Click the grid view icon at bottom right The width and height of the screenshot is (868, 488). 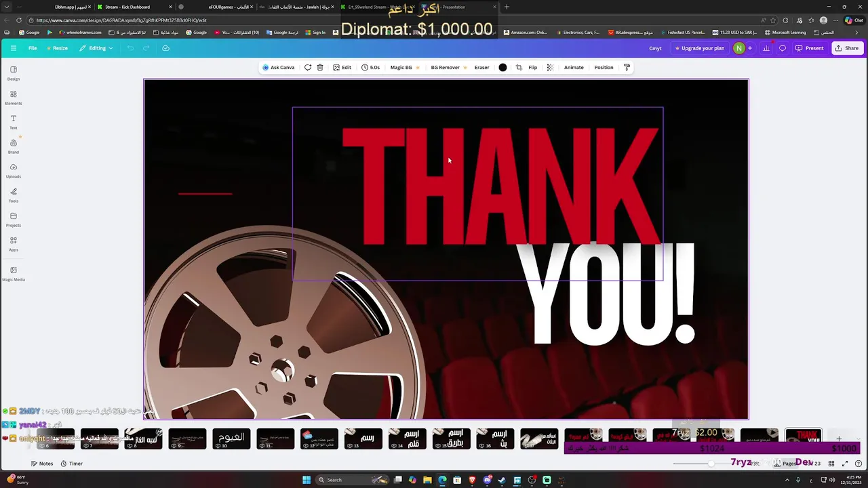[x=831, y=464]
